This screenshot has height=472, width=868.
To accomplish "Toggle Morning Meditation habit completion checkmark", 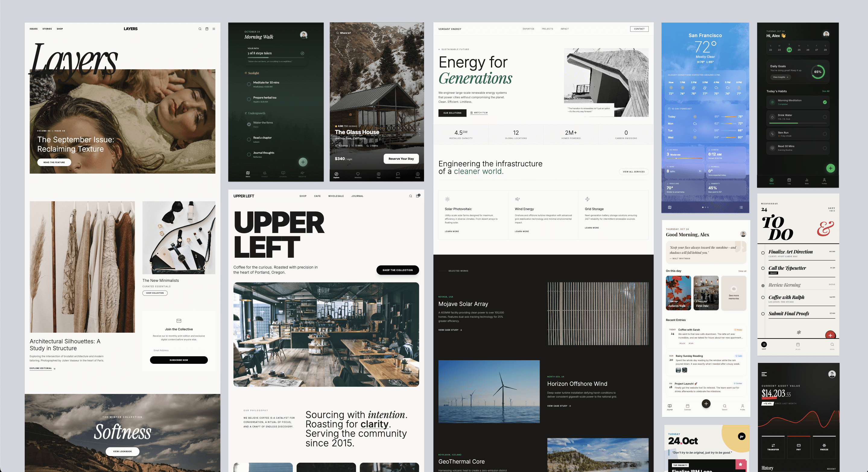I will 825,102.
